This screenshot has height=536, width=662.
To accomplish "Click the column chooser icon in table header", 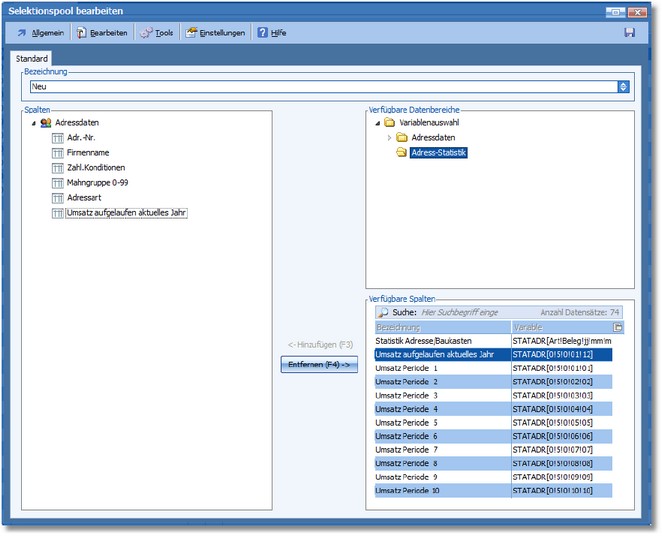I will coord(617,328).
